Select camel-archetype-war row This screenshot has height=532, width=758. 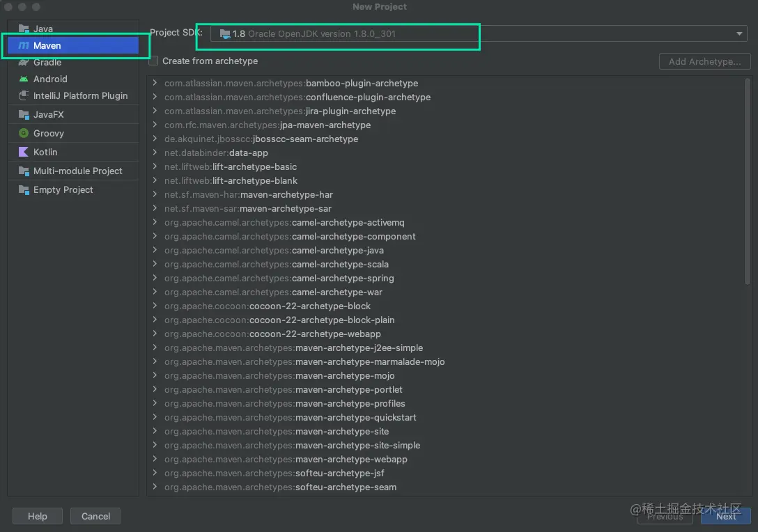click(x=444, y=292)
